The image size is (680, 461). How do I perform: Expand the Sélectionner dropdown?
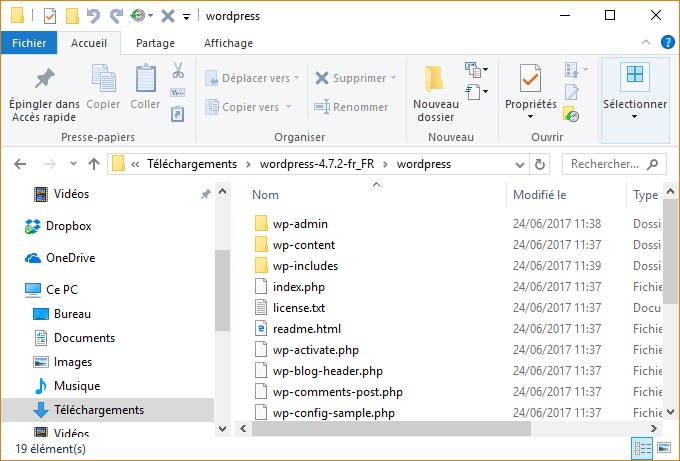[634, 116]
